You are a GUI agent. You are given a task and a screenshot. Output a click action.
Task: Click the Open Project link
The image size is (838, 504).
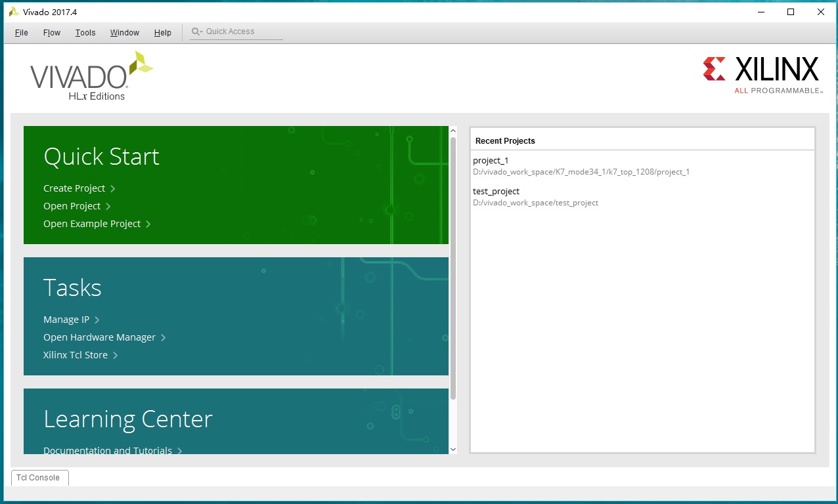72,206
